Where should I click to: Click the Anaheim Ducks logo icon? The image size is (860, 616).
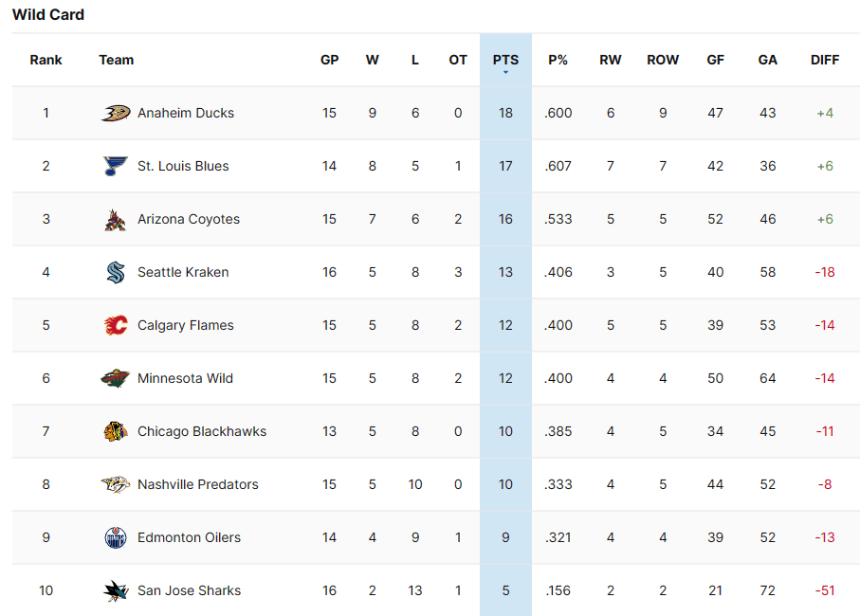(116, 113)
